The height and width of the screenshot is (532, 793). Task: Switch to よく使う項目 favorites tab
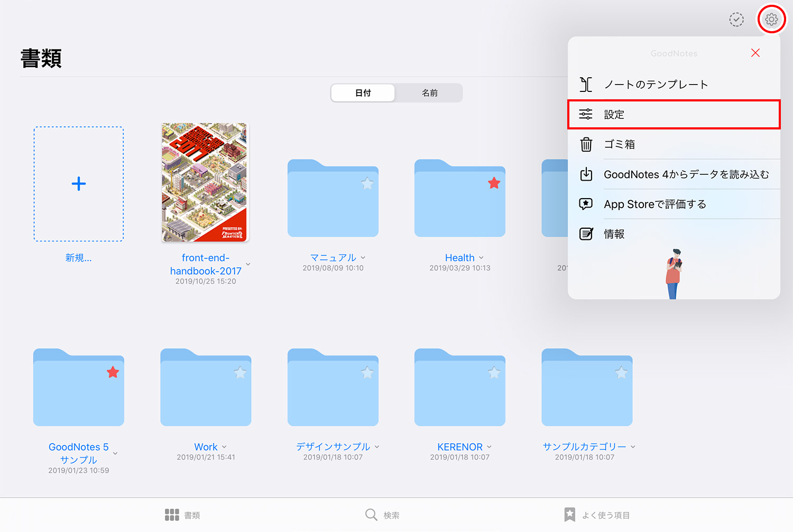pos(597,515)
